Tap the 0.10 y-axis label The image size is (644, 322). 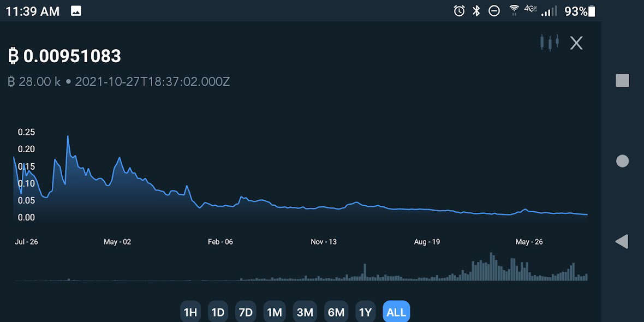coord(26,183)
